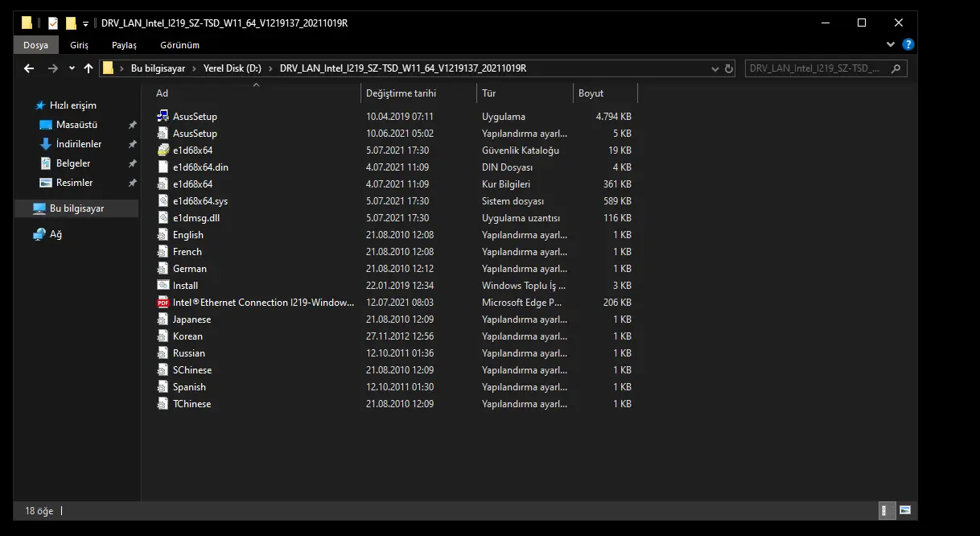Select the Russian file name

pyautogui.click(x=189, y=353)
